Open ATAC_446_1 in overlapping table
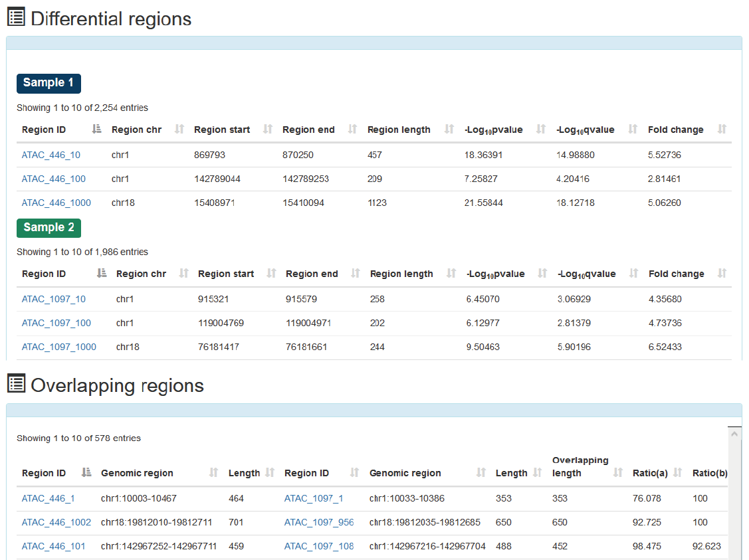Screen dimensions: 749x560 tap(48, 498)
